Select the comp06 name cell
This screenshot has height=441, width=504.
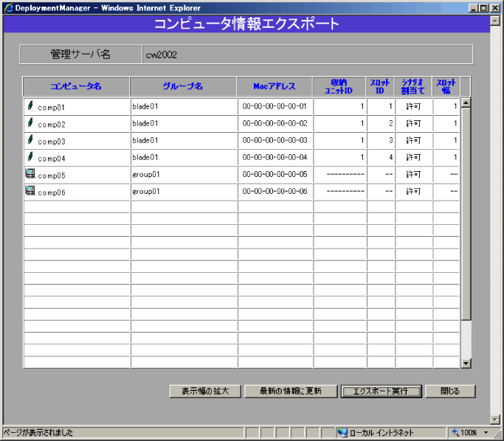tap(77, 192)
